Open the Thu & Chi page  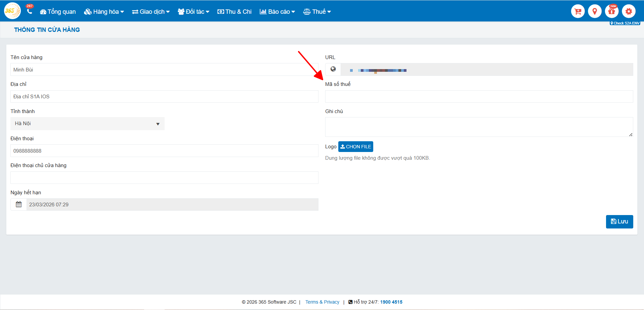pos(234,12)
